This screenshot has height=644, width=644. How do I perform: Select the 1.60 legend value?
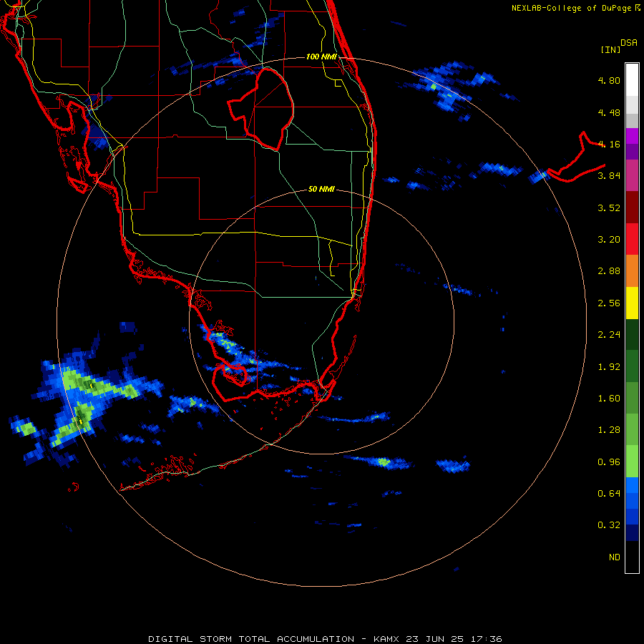coord(609,399)
